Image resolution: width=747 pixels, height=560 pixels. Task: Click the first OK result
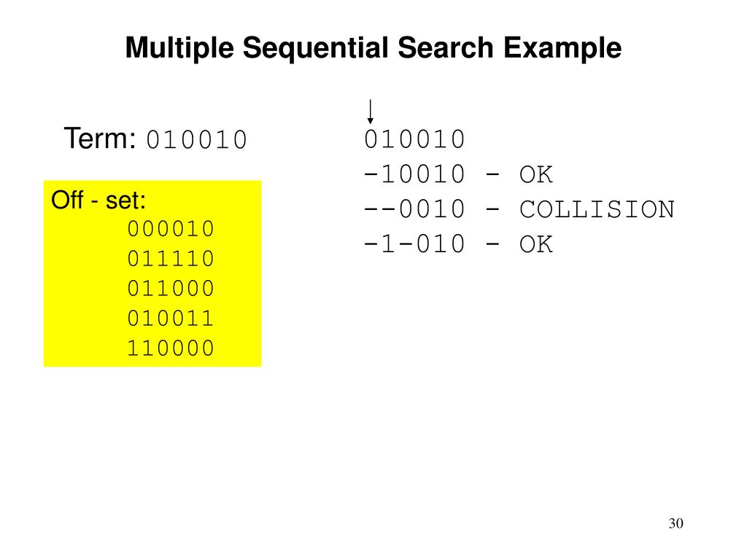[x=536, y=175]
